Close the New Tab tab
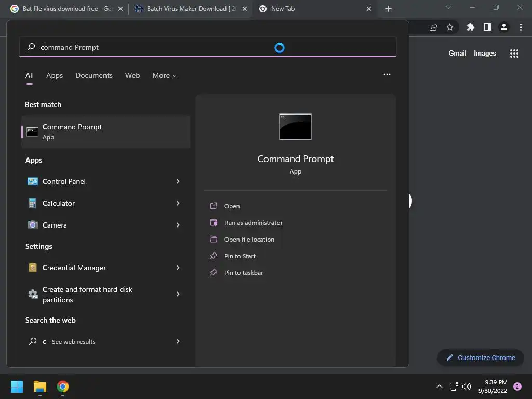 (369, 9)
